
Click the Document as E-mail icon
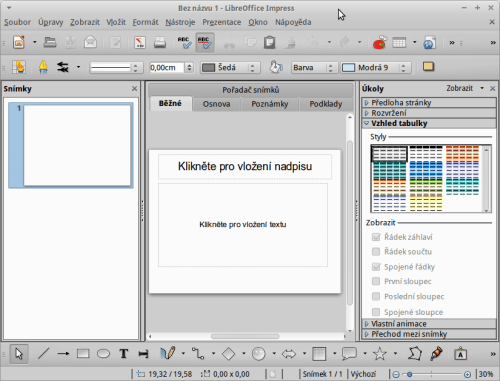[x=90, y=42]
